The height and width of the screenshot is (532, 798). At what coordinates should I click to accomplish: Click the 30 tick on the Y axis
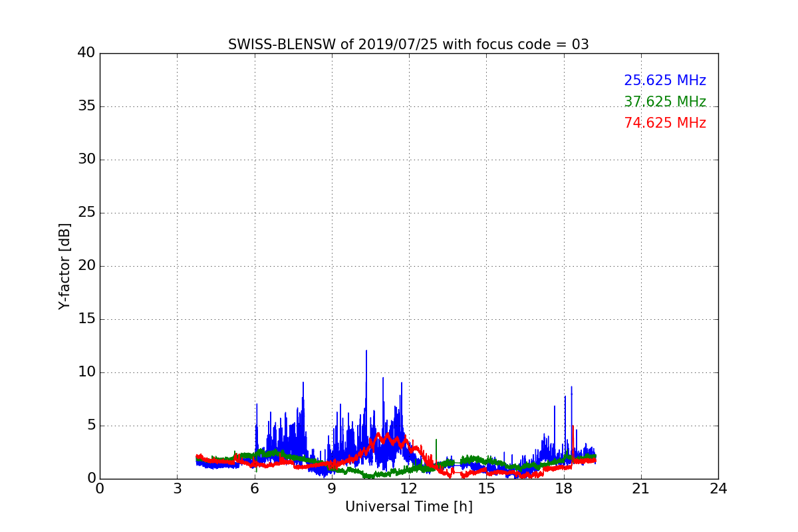click(86, 160)
